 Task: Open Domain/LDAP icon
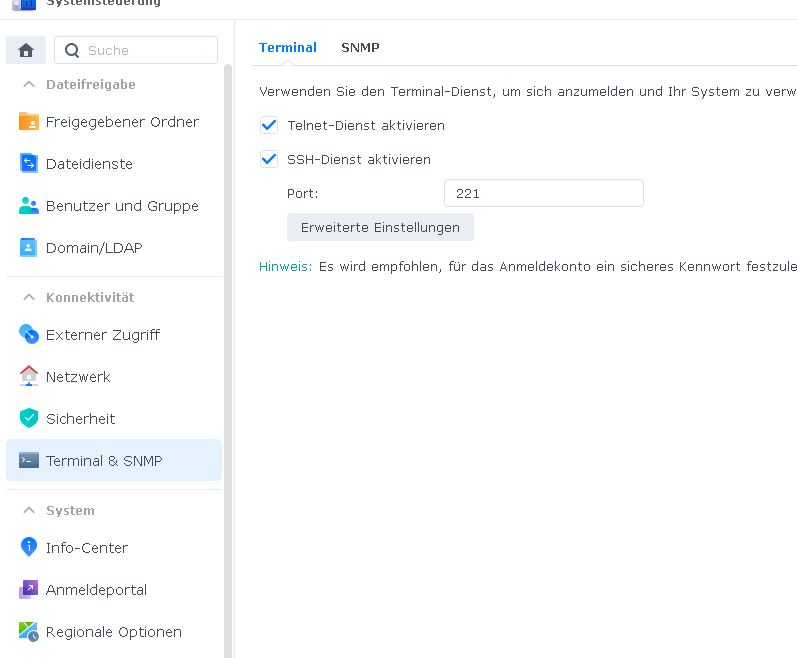pos(28,248)
